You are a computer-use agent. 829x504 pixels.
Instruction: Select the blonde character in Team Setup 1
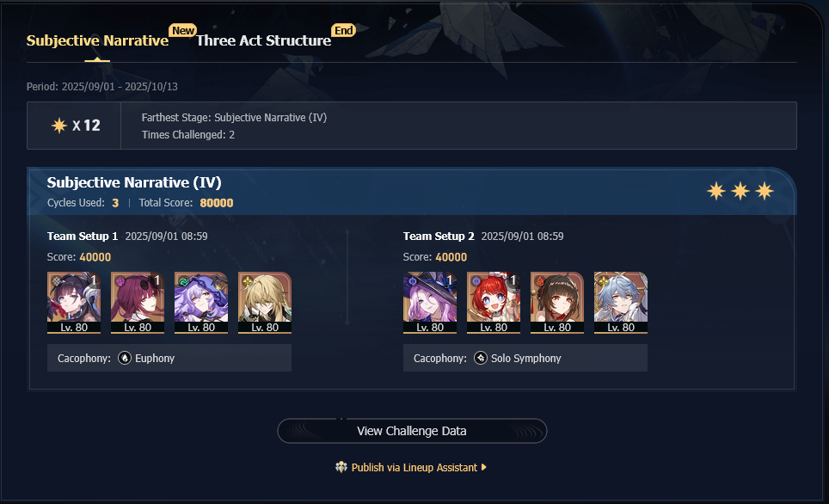pos(265,303)
